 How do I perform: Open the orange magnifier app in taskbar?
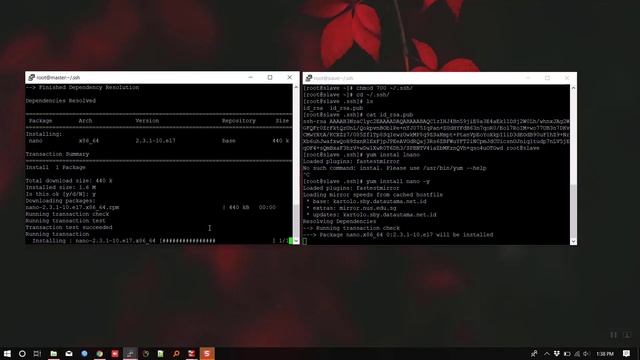pos(176,353)
